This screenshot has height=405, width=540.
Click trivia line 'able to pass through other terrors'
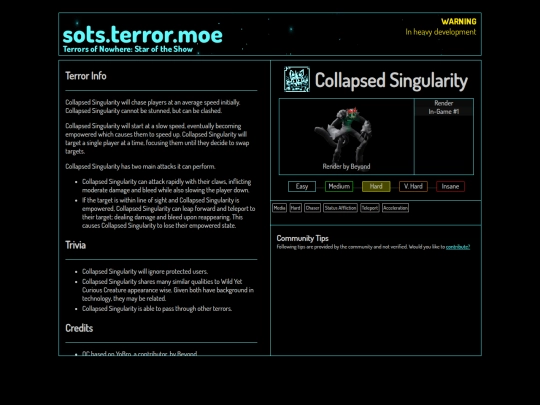157,309
